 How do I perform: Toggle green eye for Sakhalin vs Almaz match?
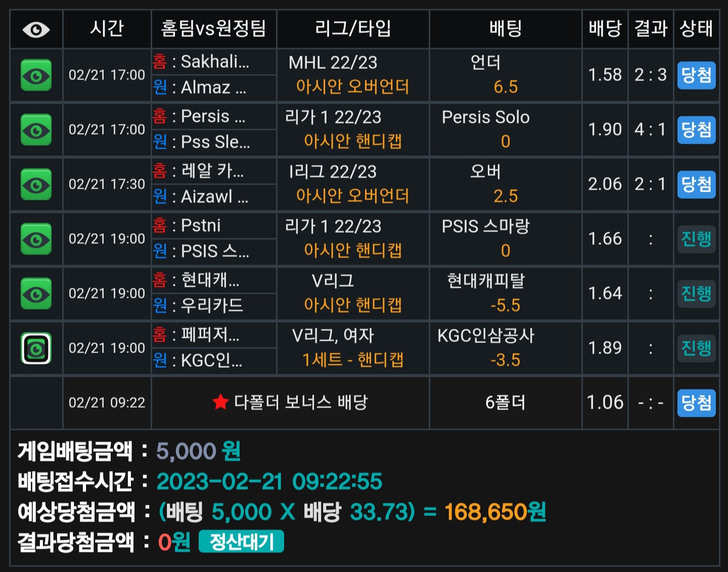36,75
